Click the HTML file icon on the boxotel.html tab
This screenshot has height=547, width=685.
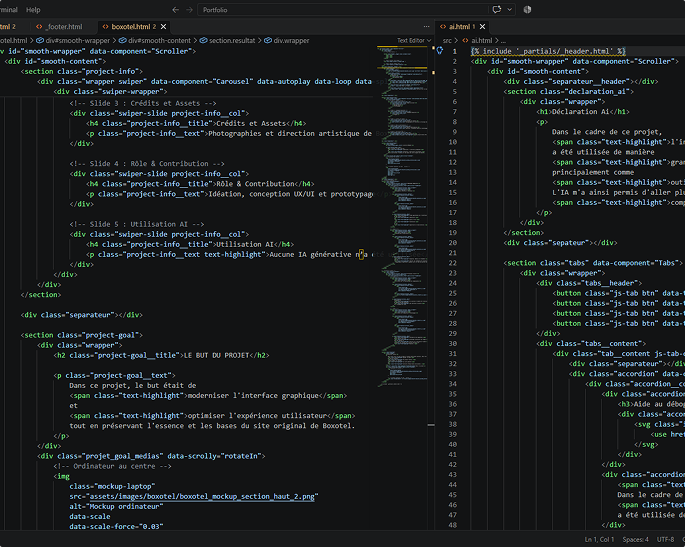coord(105,27)
